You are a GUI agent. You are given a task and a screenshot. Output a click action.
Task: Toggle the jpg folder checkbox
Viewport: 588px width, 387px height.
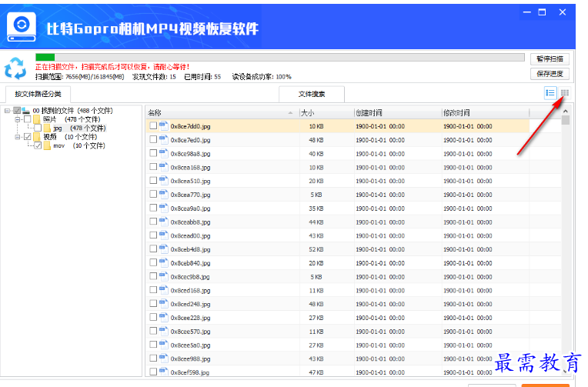pyautogui.click(x=38, y=128)
